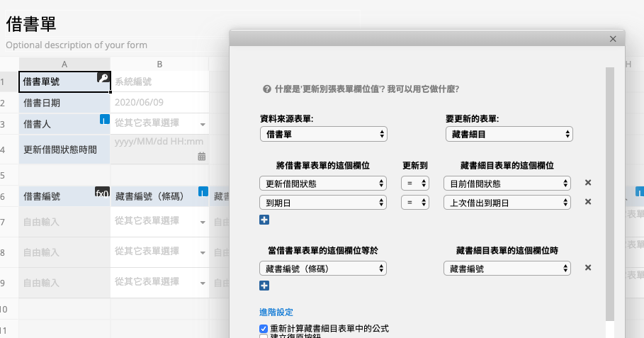The width and height of the screenshot is (644, 338).
Task: Click the key icon on 借書單號 cell
Action: (x=103, y=79)
